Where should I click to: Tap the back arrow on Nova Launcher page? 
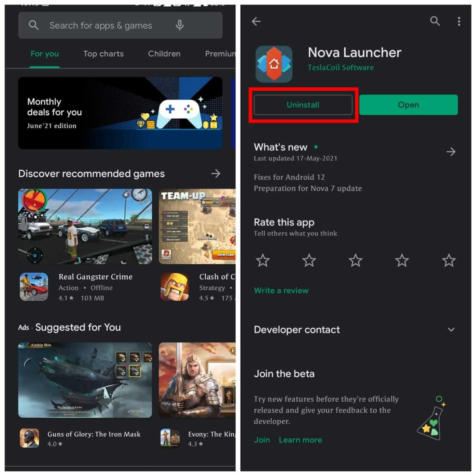pyautogui.click(x=256, y=21)
